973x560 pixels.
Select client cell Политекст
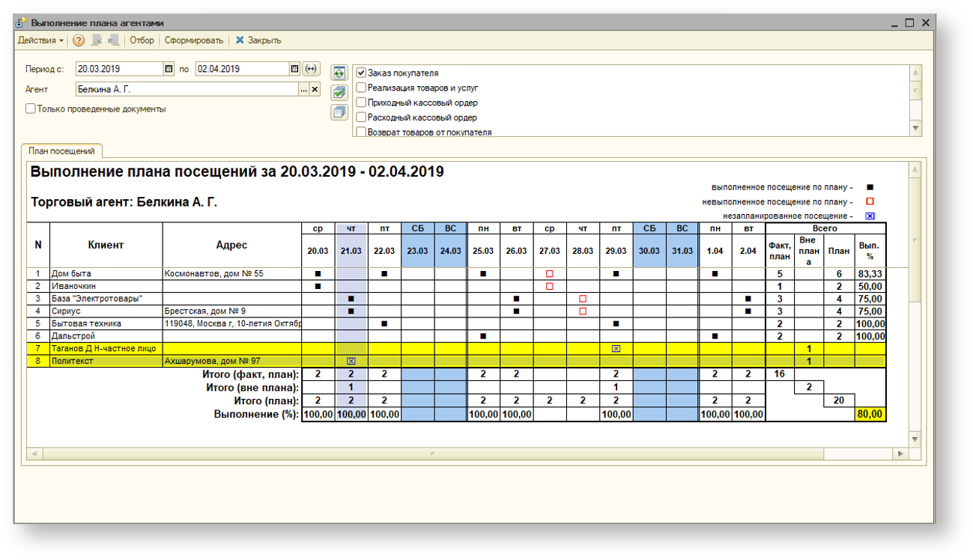[106, 361]
